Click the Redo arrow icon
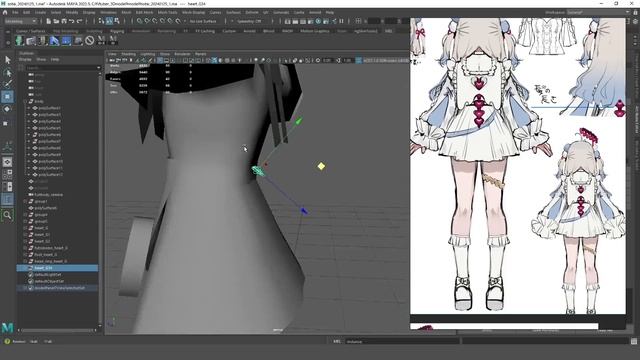This screenshot has width=640, height=360. [80, 21]
